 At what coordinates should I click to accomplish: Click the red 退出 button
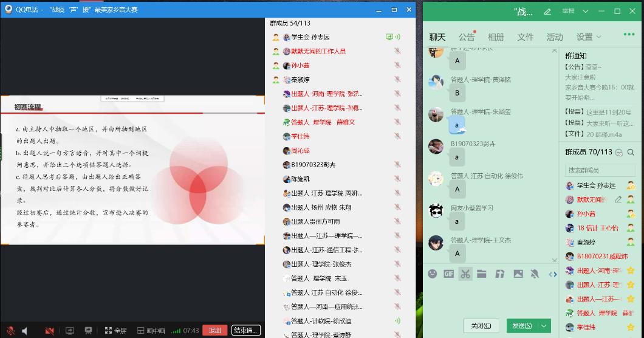pyautogui.click(x=215, y=331)
